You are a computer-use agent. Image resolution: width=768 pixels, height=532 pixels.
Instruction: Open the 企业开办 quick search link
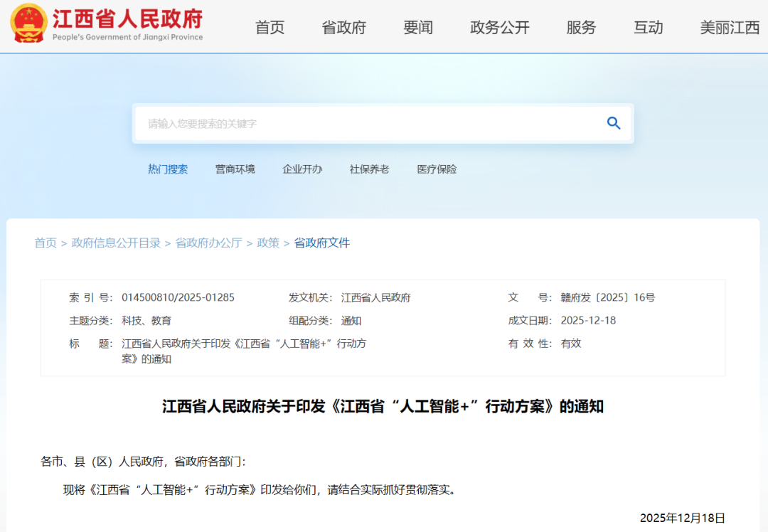tap(302, 169)
